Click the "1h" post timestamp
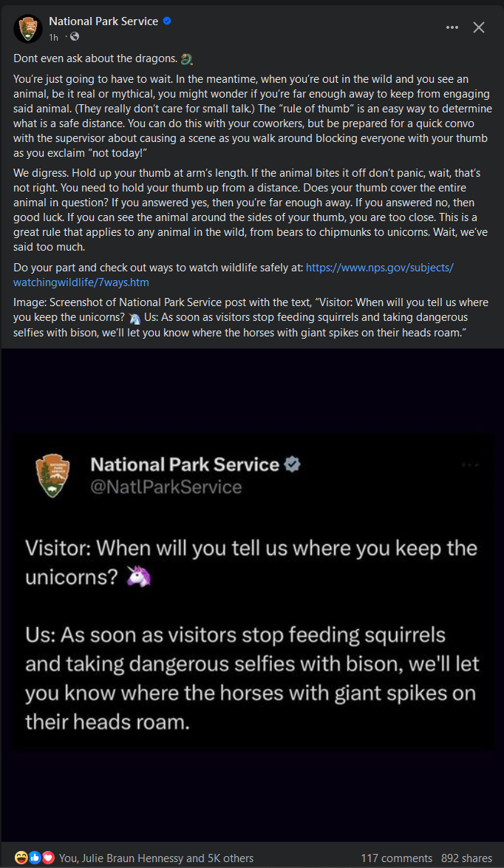The image size is (504, 868). pyautogui.click(x=53, y=37)
